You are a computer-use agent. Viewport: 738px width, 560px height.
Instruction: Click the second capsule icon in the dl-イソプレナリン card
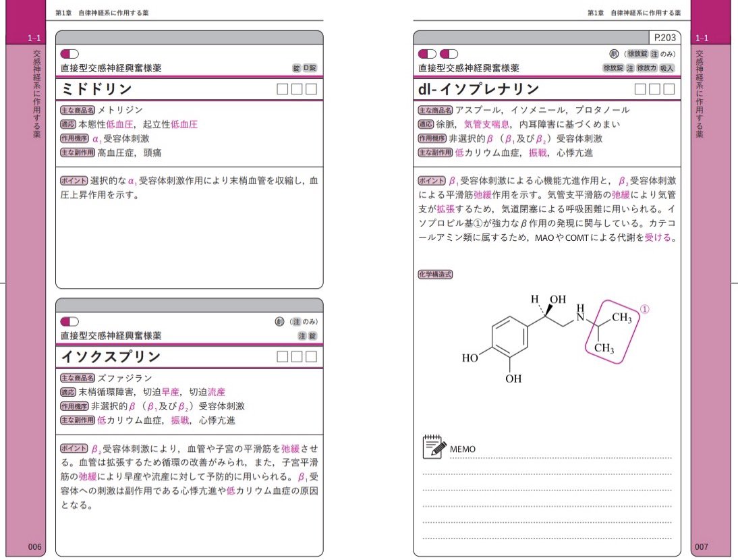point(449,54)
